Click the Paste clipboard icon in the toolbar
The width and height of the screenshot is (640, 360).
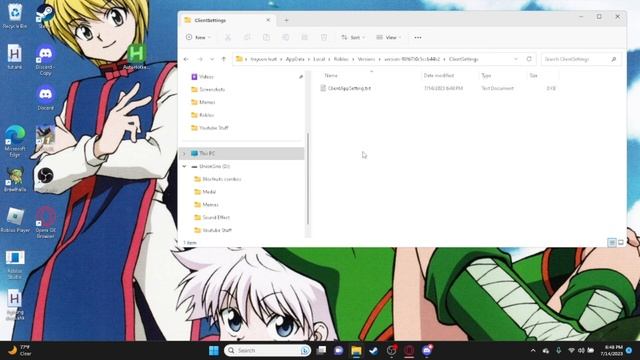pyautogui.click(x=266, y=38)
